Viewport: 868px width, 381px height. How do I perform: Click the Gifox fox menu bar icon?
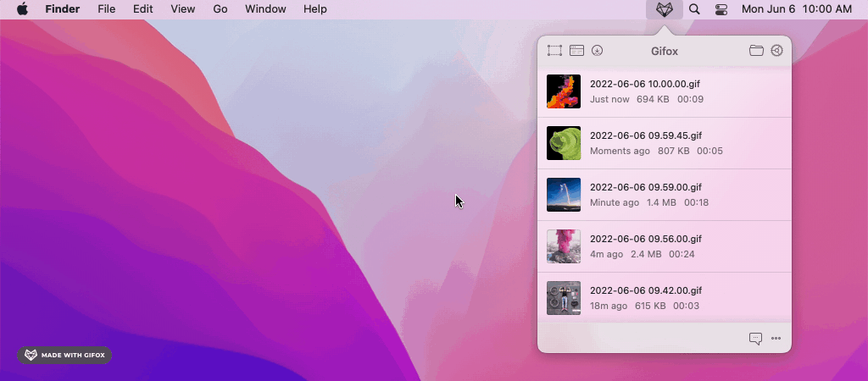point(665,9)
